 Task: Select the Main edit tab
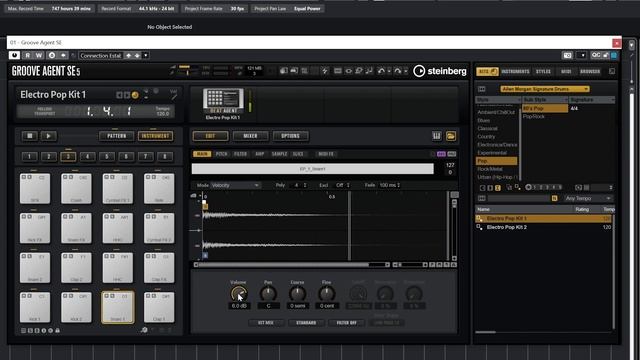pos(202,154)
